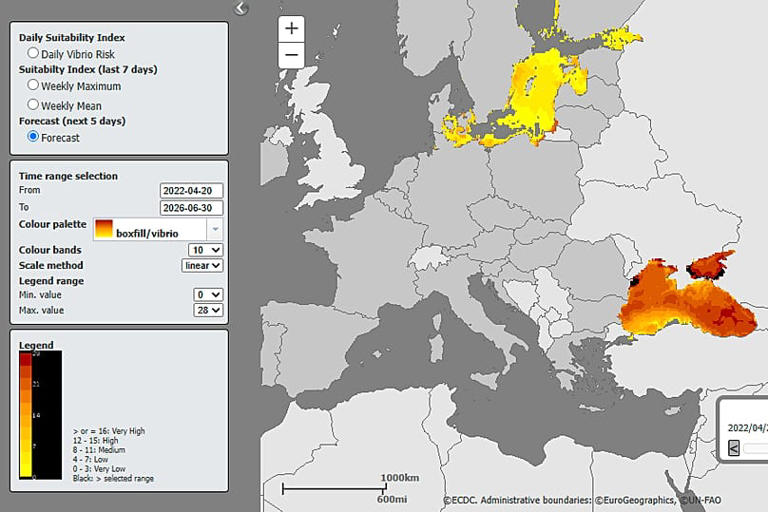Open the Max. value dropdown
This screenshot has height=512, width=768.
208,310
